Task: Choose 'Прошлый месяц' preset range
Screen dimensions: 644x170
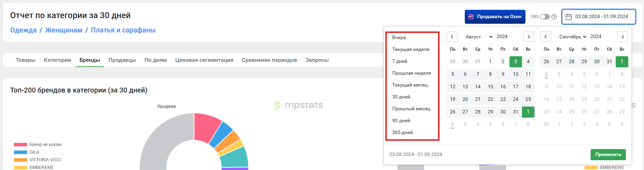Action: [411, 109]
